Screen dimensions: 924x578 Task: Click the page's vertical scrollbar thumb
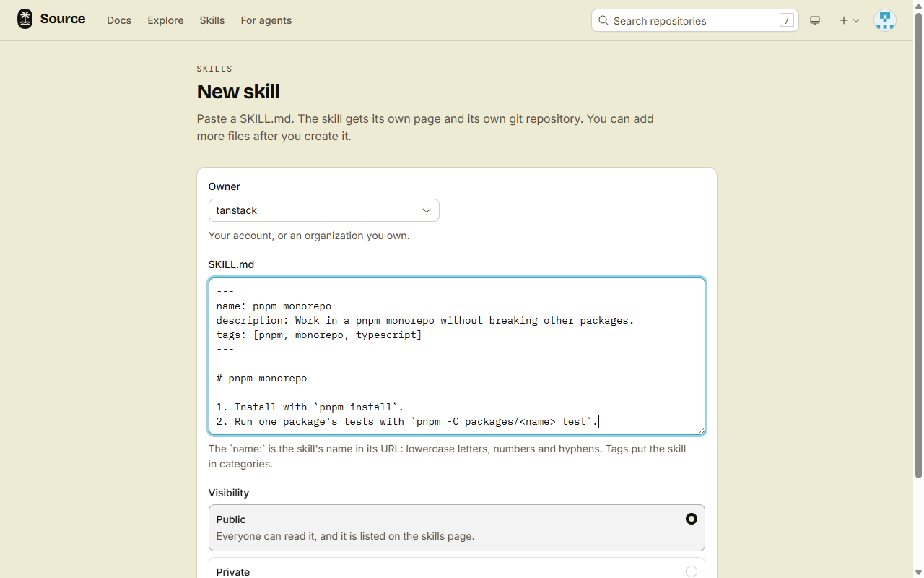click(x=918, y=246)
